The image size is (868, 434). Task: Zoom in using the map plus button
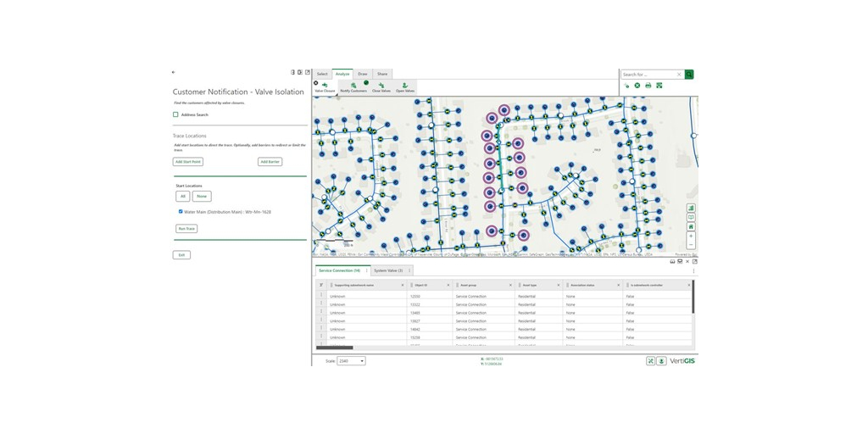coord(691,236)
